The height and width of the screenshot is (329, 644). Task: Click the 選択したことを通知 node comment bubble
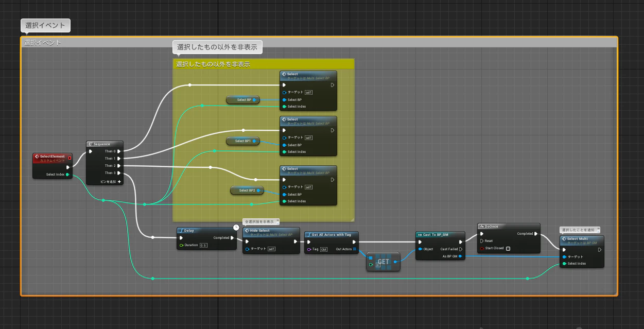[580, 230]
